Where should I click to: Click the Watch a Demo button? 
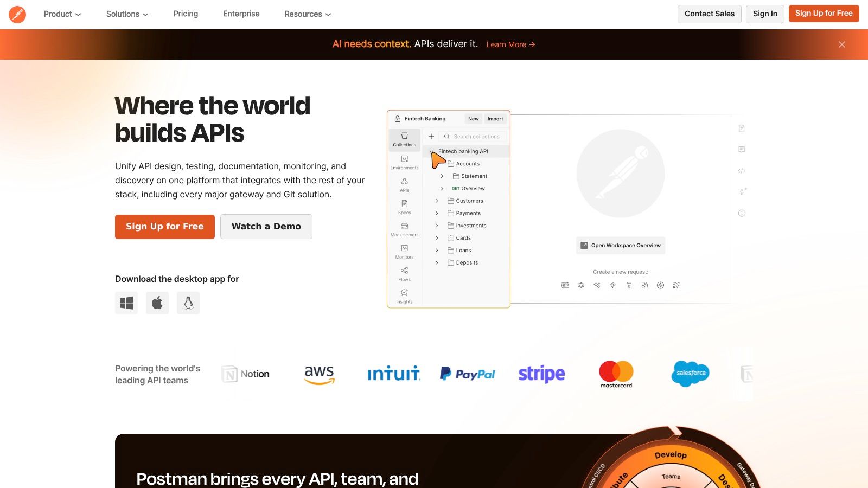(266, 227)
